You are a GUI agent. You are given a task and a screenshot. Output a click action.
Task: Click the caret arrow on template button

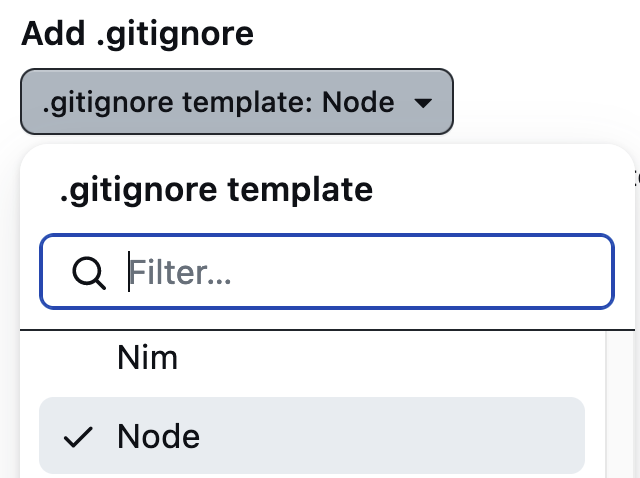click(x=423, y=103)
